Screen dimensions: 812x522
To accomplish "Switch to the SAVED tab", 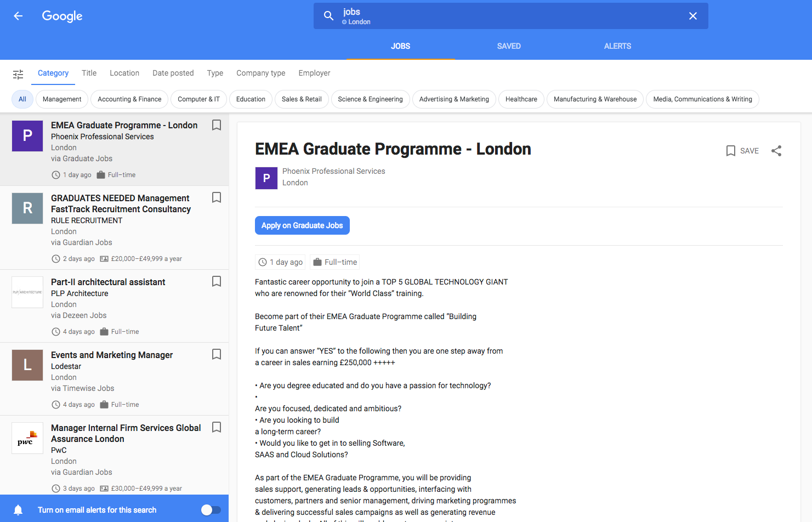I will click(509, 46).
